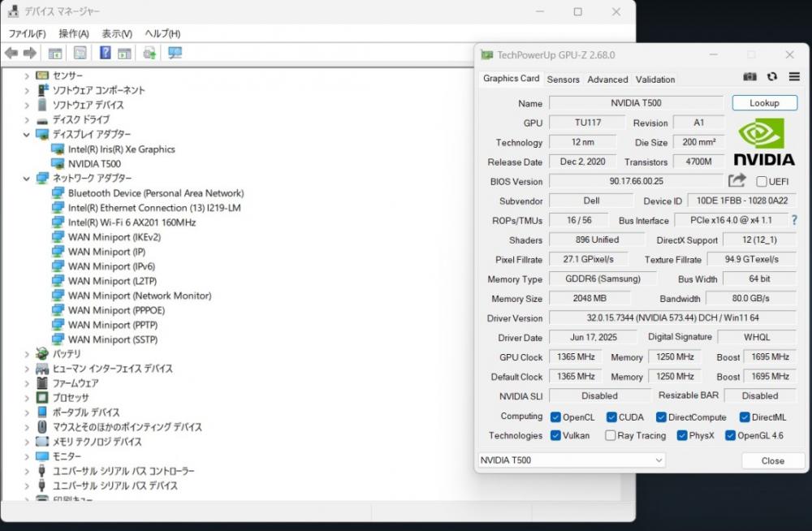Click the BIOS share/export arrow icon

click(x=737, y=180)
